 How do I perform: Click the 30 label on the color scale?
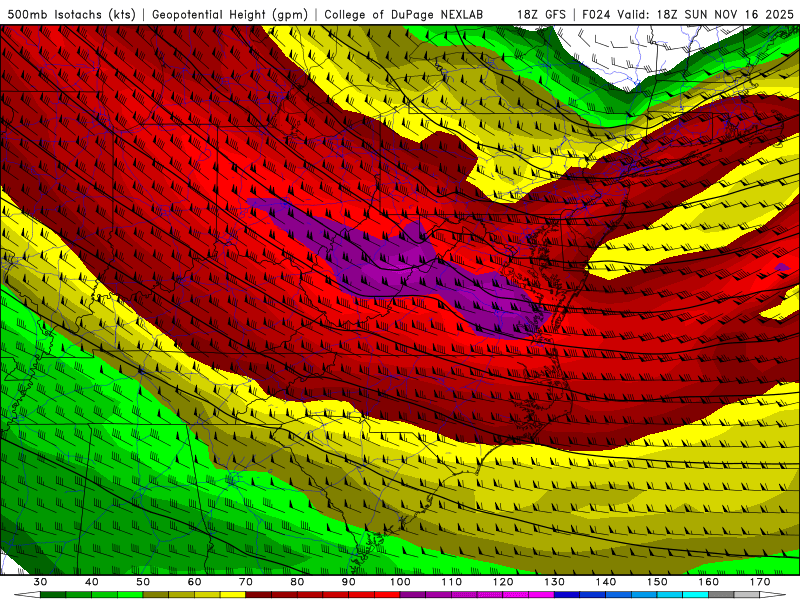pyautogui.click(x=40, y=582)
